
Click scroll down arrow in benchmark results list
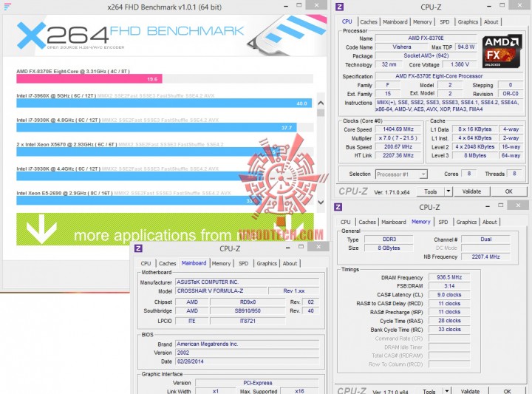point(321,202)
